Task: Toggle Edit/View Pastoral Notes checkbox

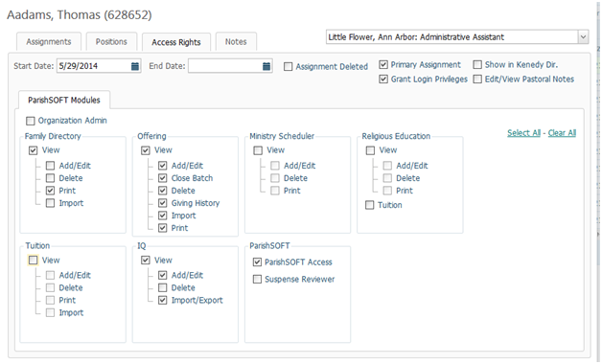Action: [477, 79]
